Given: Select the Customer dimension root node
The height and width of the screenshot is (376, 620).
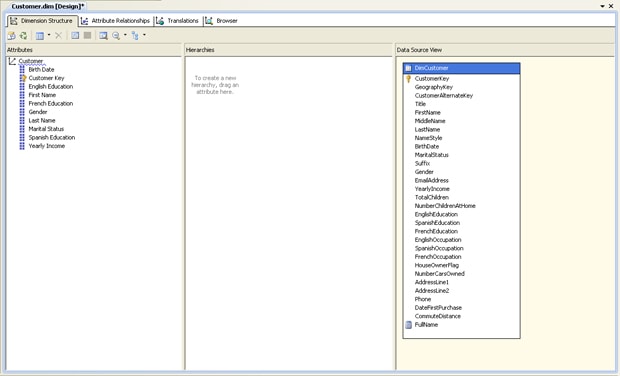Looking at the screenshot, I should [x=31, y=61].
